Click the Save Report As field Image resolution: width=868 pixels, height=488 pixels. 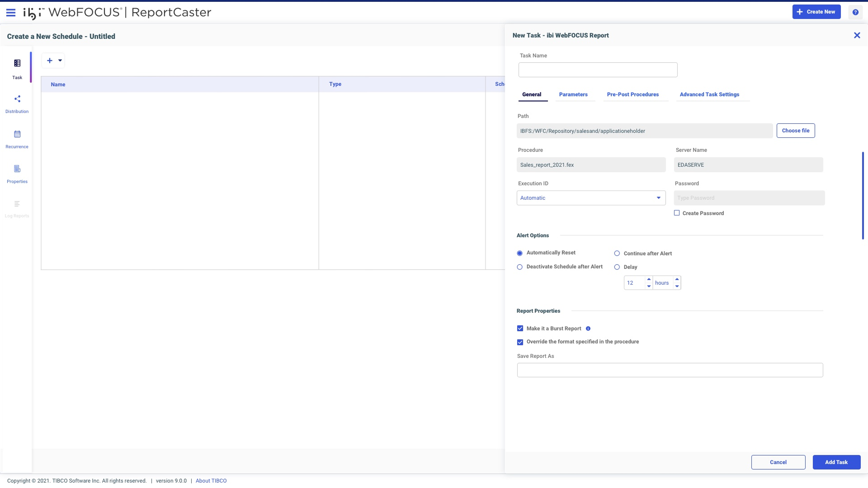click(x=670, y=370)
